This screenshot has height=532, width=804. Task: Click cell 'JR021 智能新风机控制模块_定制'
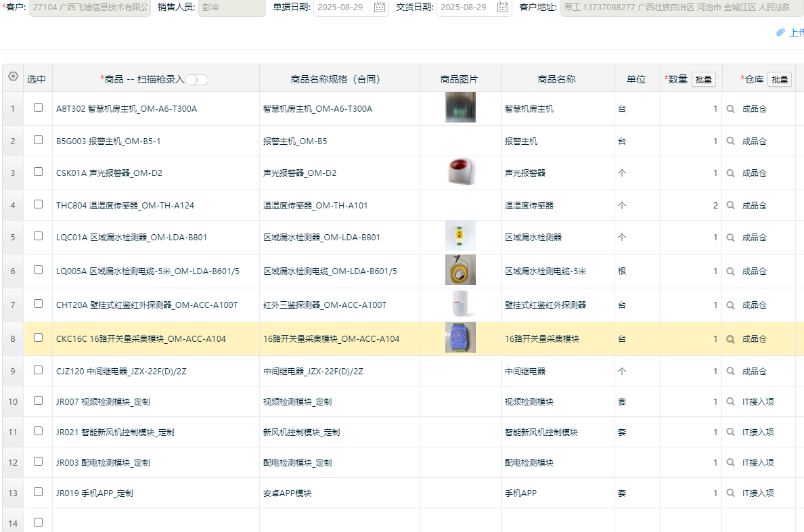[x=156, y=432]
